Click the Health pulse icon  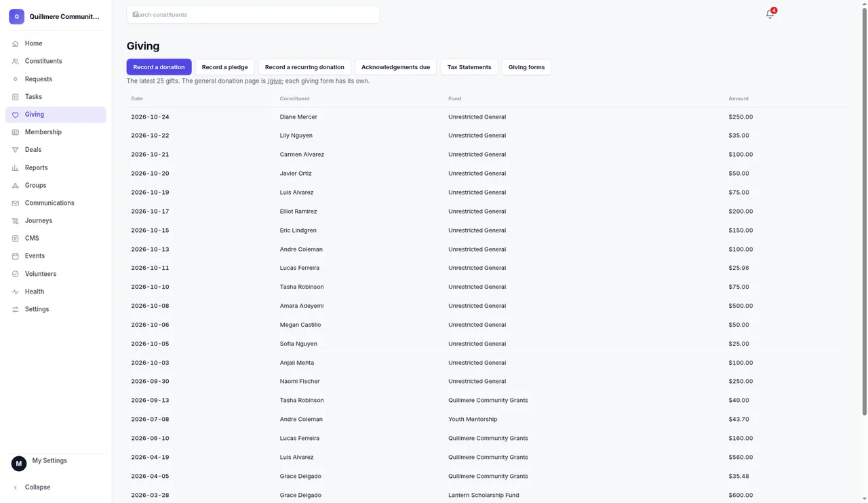(16, 291)
